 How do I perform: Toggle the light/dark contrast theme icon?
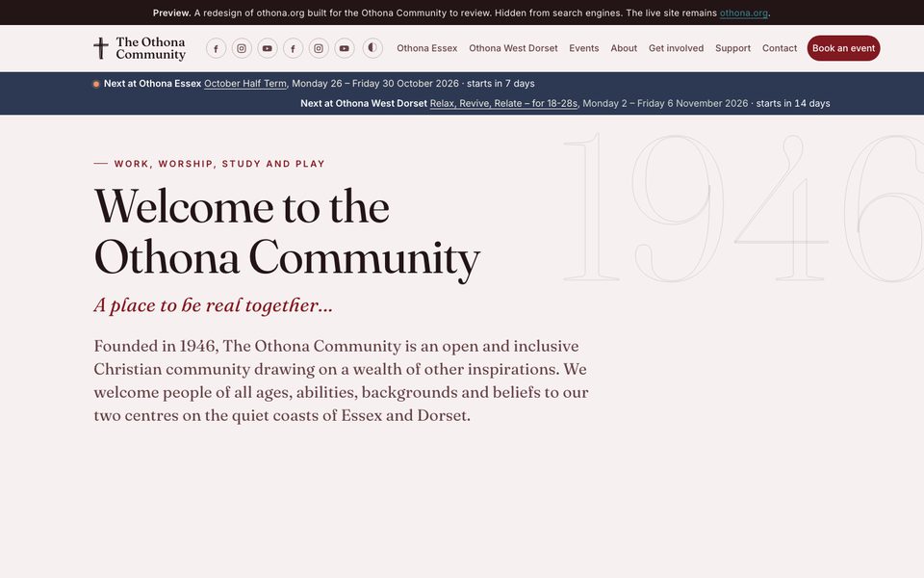point(372,48)
